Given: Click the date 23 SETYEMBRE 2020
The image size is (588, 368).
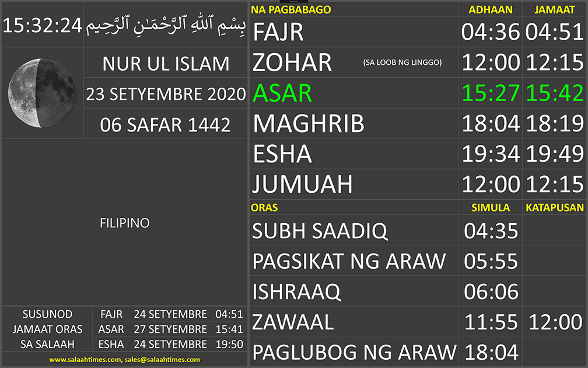Looking at the screenshot, I should click(x=166, y=94).
